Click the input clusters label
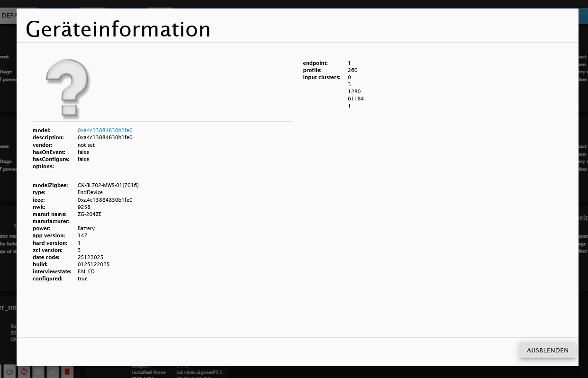The image size is (588, 378). pyautogui.click(x=322, y=77)
